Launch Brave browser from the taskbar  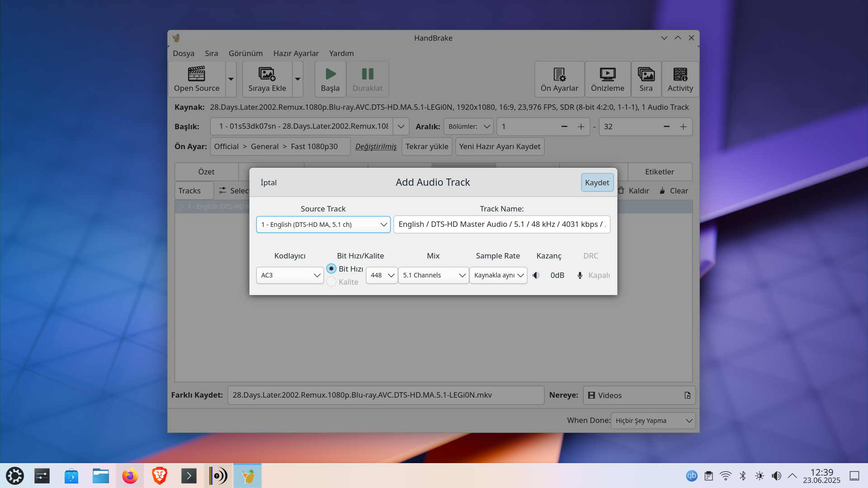pos(160,476)
